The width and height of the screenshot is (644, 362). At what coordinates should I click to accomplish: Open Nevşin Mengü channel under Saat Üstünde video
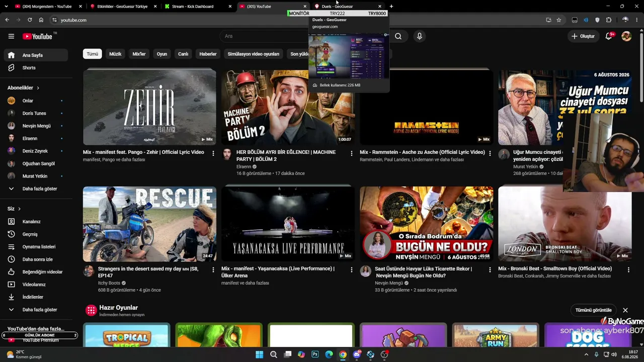pos(389,283)
